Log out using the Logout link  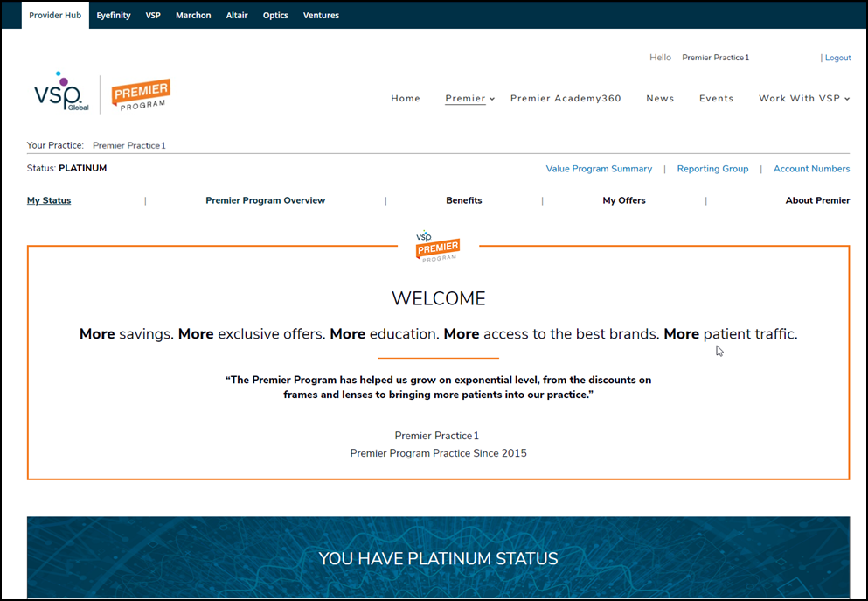point(837,58)
